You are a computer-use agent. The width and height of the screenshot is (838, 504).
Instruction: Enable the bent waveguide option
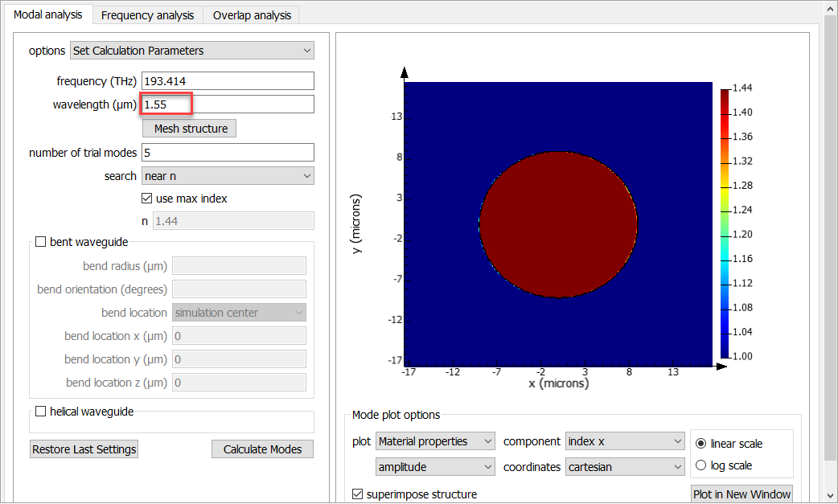[40, 242]
